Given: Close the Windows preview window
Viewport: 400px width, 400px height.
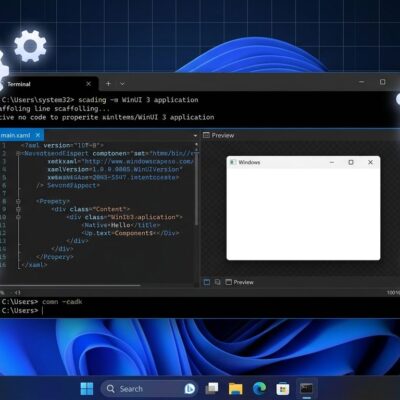Looking at the screenshot, I should pos(370,162).
